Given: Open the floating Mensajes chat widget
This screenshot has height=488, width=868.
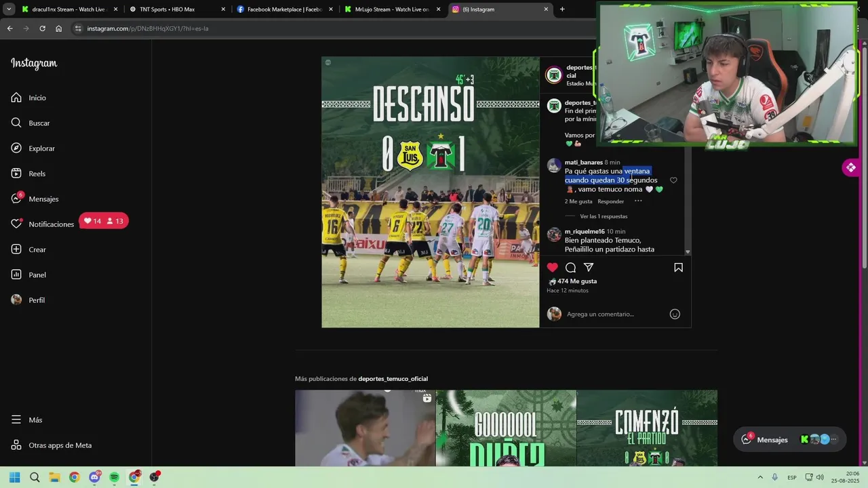Looking at the screenshot, I should coord(790,439).
